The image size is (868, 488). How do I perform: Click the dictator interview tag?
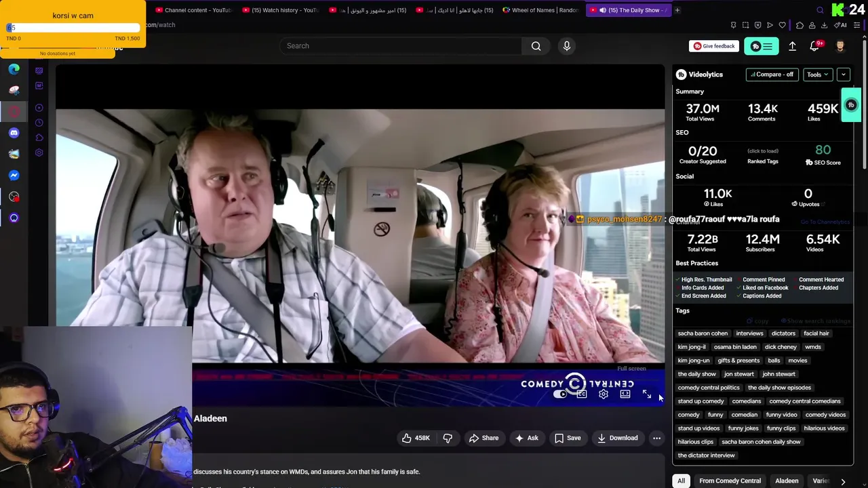[706, 455]
